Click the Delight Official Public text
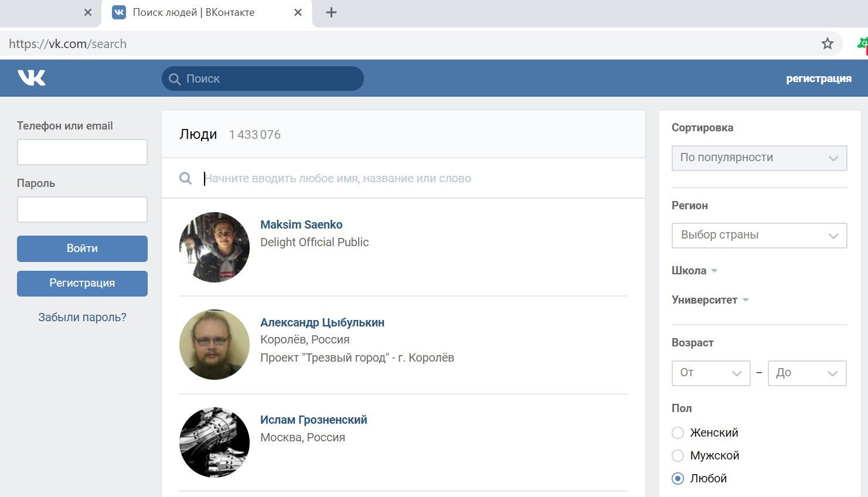The image size is (868, 497). click(x=314, y=242)
